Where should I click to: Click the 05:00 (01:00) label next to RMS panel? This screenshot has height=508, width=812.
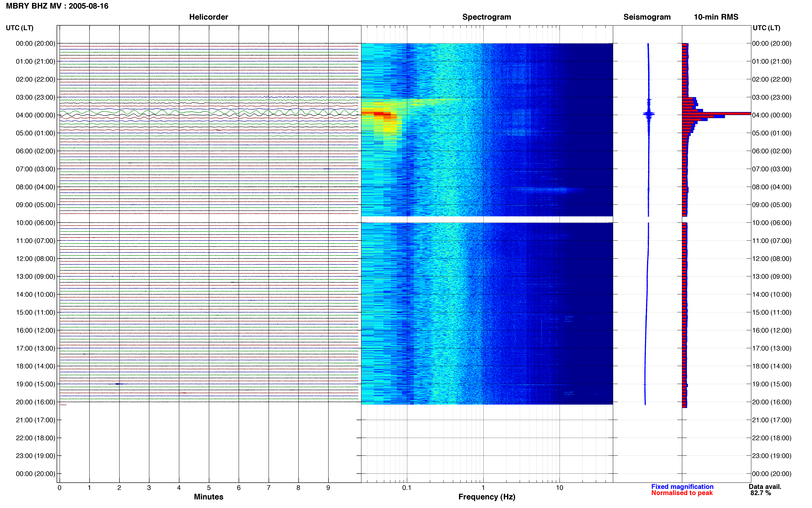pyautogui.click(x=771, y=133)
